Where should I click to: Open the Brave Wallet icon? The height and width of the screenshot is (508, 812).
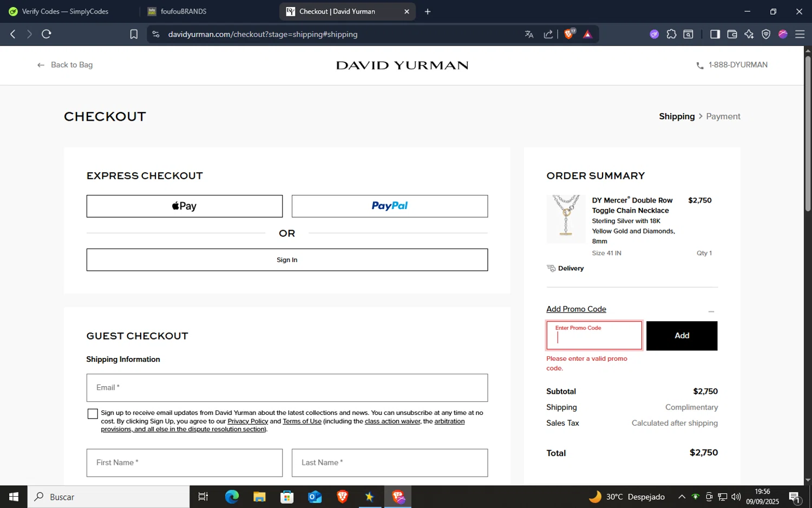pos(732,34)
